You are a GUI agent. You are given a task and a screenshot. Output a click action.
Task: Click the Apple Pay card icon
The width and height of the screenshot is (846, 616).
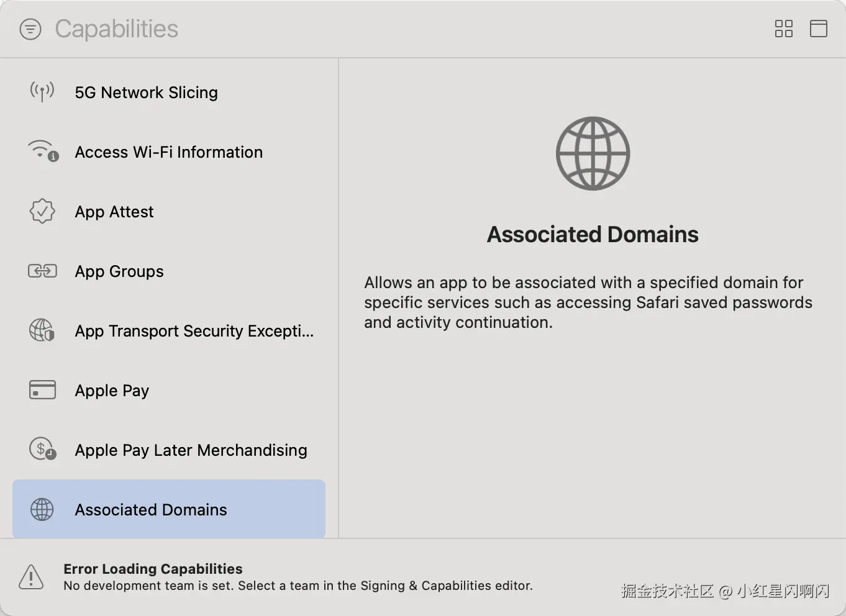(x=42, y=390)
